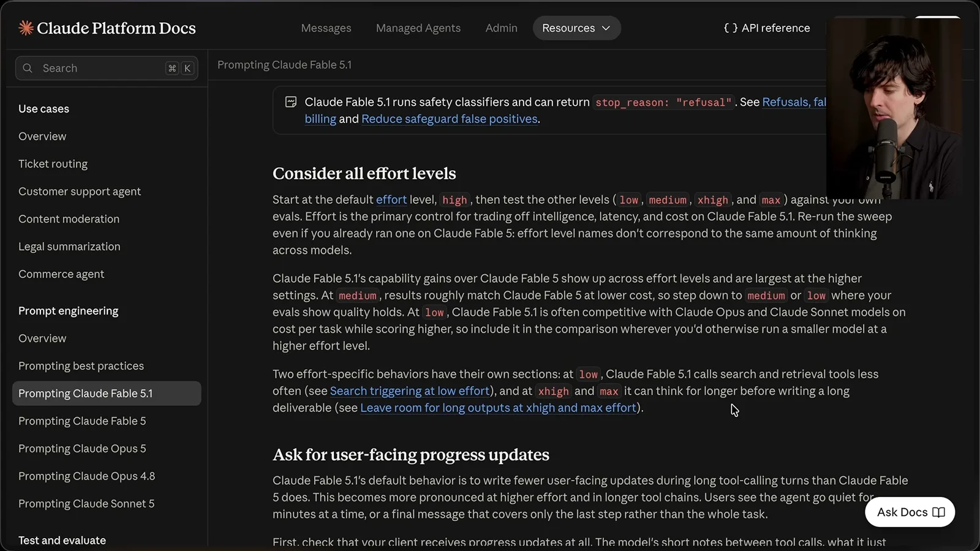Click the curly braces API reference icon
Viewport: 980px width, 551px height.
coord(730,28)
